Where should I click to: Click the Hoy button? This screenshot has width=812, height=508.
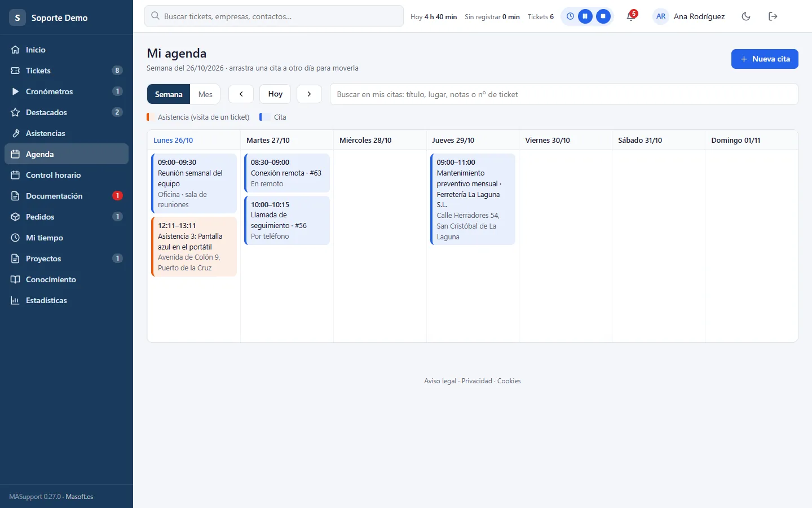[x=275, y=94]
